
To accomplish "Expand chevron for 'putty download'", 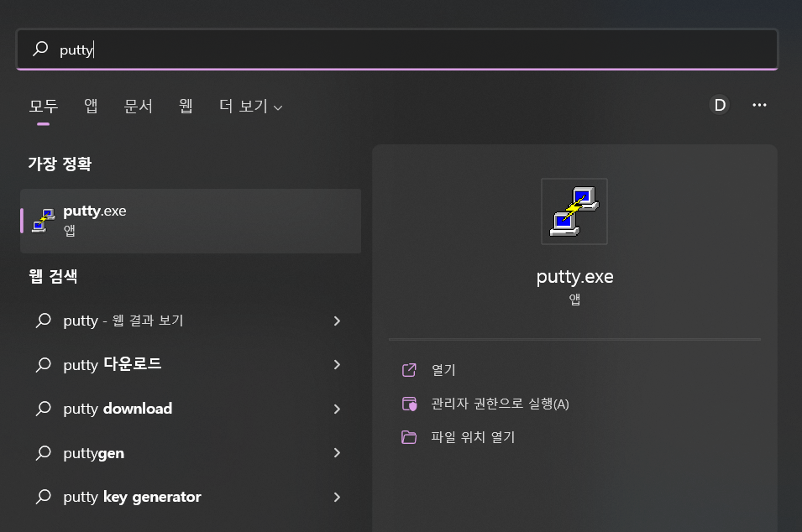I will [x=337, y=409].
